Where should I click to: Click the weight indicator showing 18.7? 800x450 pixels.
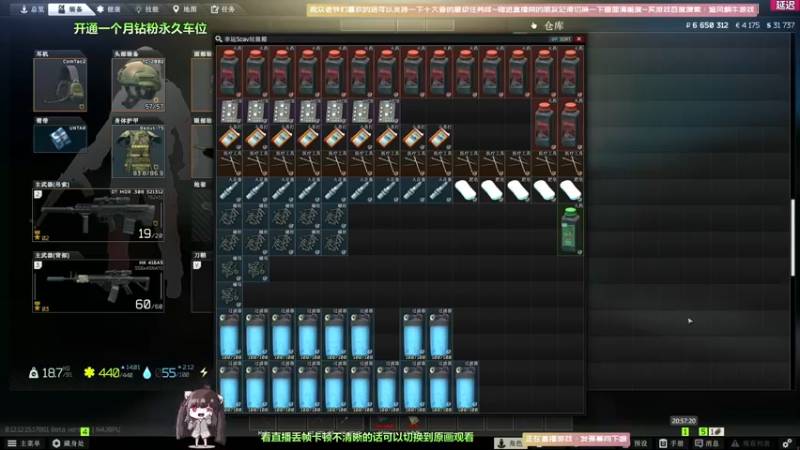50,373
